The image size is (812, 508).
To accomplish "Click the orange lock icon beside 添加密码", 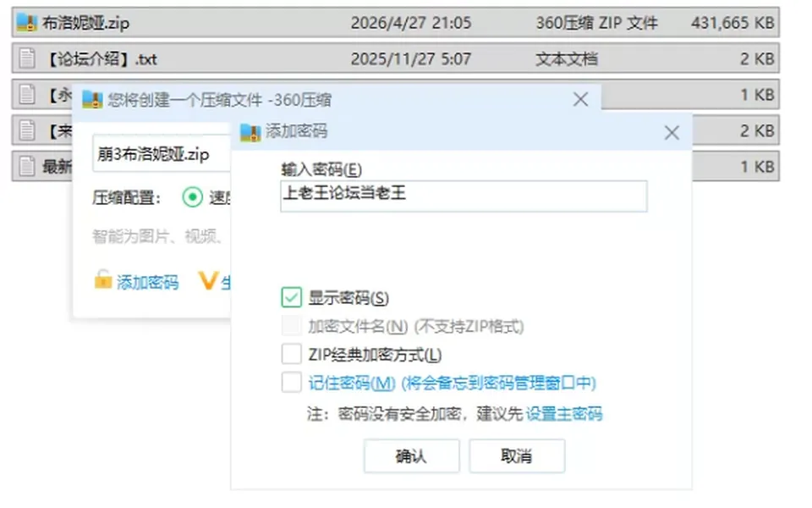I will 102,279.
